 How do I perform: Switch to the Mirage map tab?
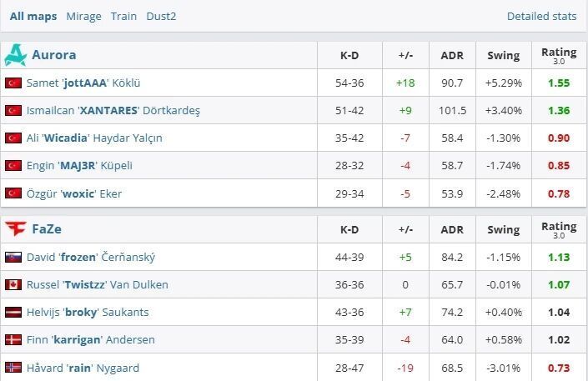tap(83, 16)
